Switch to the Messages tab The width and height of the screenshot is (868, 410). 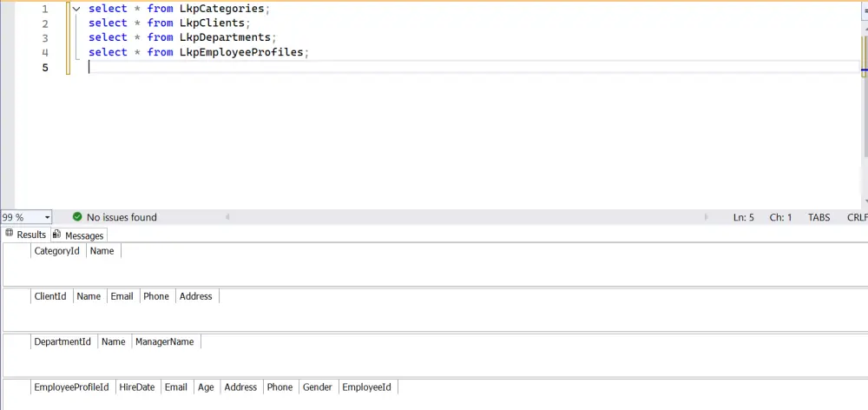click(79, 235)
